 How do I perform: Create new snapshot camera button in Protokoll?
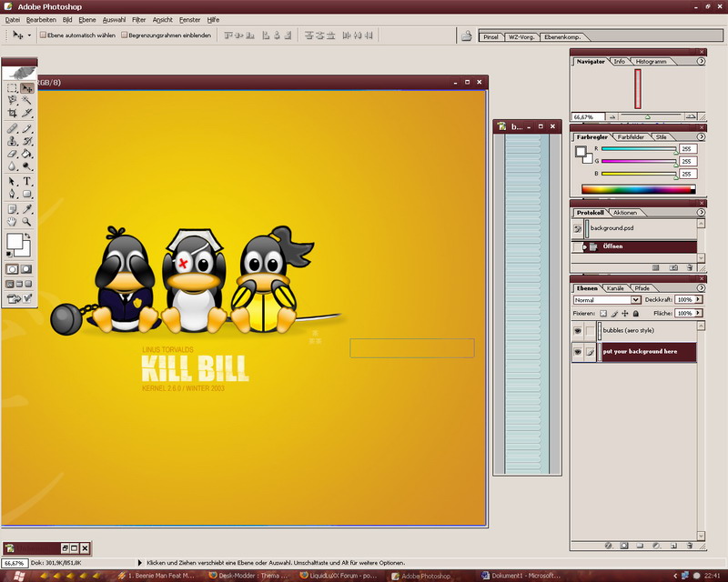click(x=673, y=267)
